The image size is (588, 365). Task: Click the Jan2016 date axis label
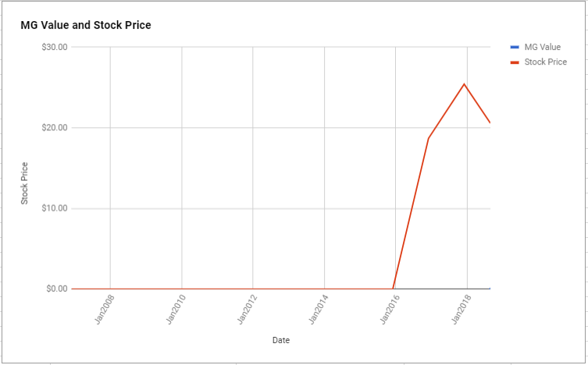(389, 309)
